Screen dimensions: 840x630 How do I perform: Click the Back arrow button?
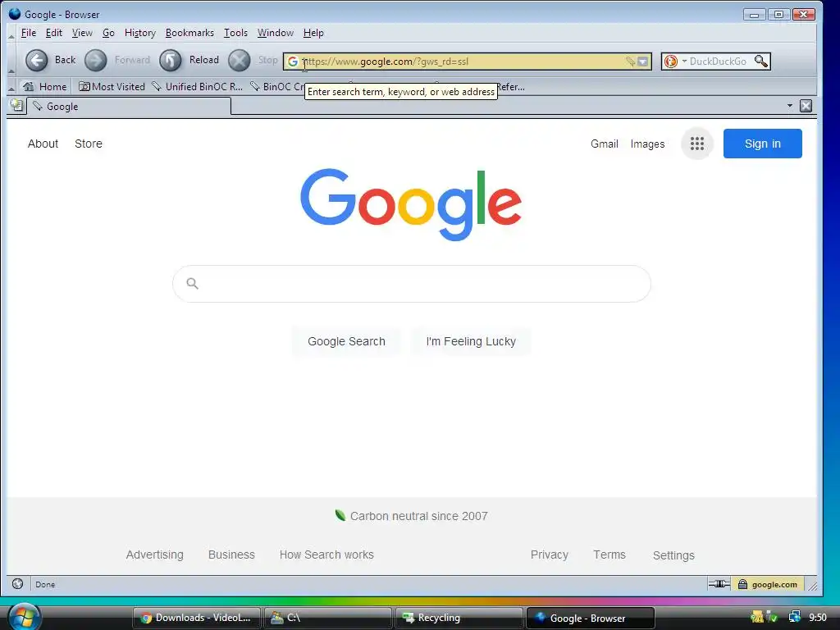coord(36,60)
